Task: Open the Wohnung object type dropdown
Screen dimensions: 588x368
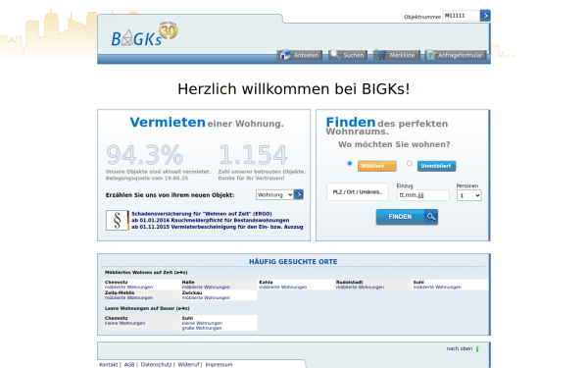Action: (x=274, y=194)
